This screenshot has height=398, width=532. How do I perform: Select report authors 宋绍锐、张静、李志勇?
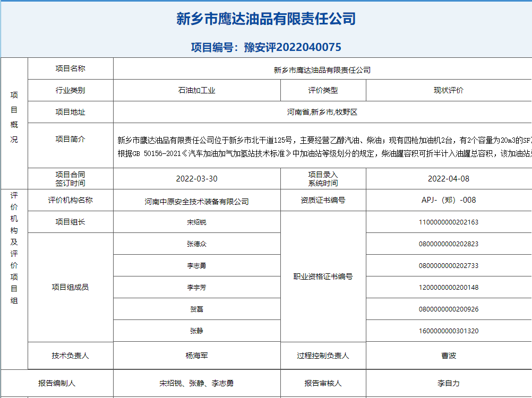197,383
